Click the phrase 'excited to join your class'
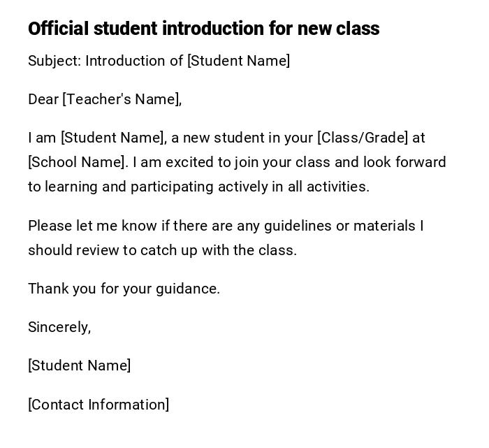Screen dimensions: 489x448 pyautogui.click(x=249, y=162)
